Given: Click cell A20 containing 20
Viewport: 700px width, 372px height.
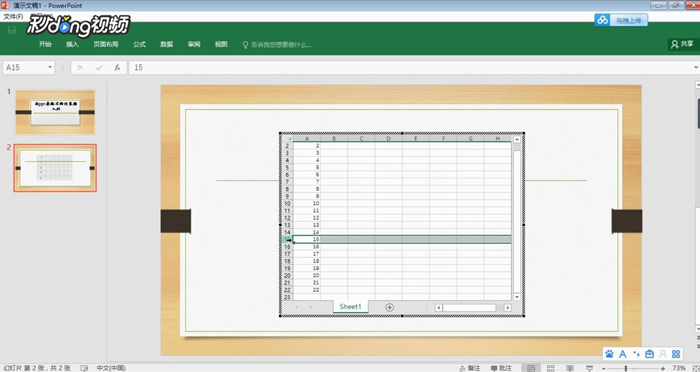Looking at the screenshot, I should (307, 276).
